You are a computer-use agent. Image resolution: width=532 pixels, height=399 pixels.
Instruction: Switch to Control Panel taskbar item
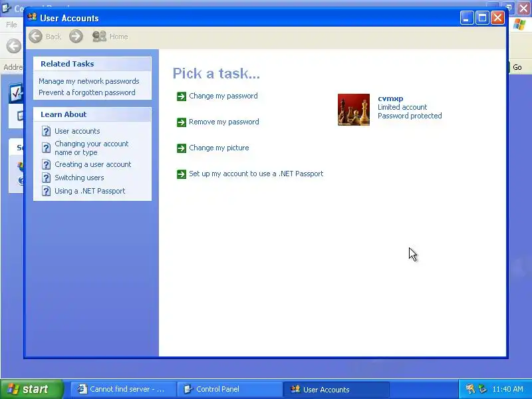230,389
